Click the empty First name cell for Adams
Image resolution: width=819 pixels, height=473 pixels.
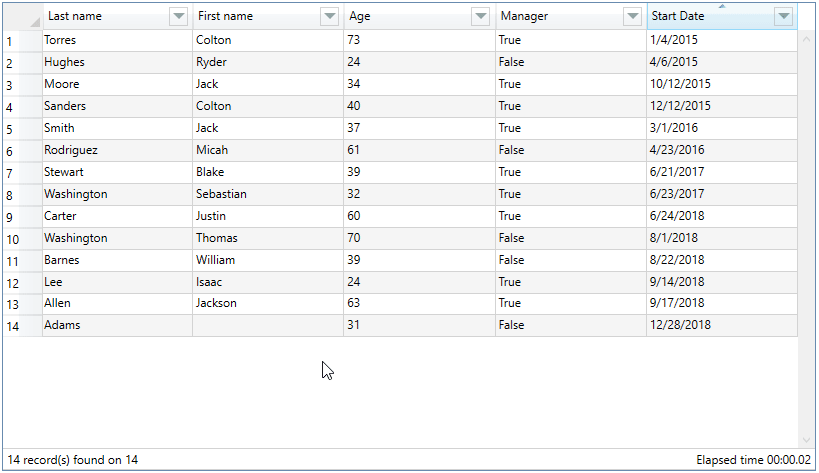[268, 325]
